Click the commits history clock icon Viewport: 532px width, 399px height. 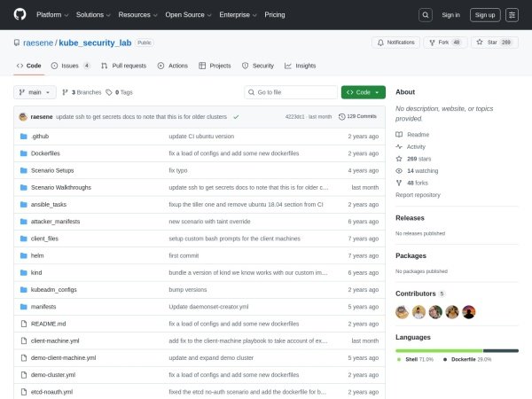[341, 117]
